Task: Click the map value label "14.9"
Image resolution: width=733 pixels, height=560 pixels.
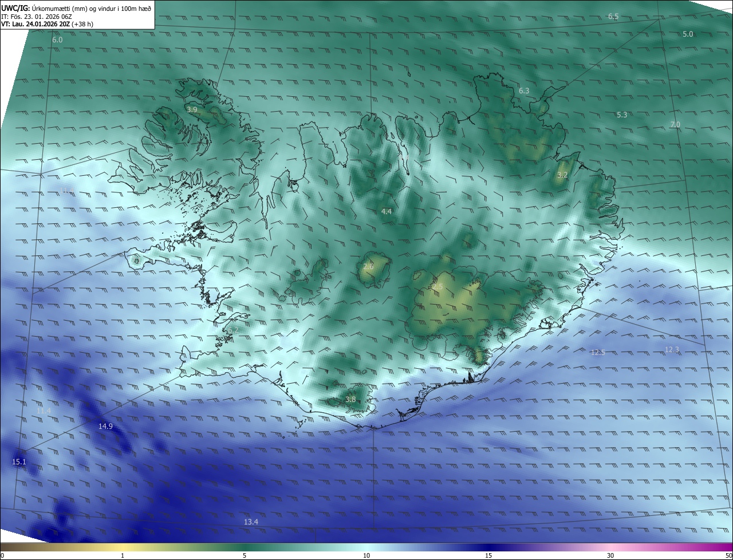Action: [x=105, y=427]
